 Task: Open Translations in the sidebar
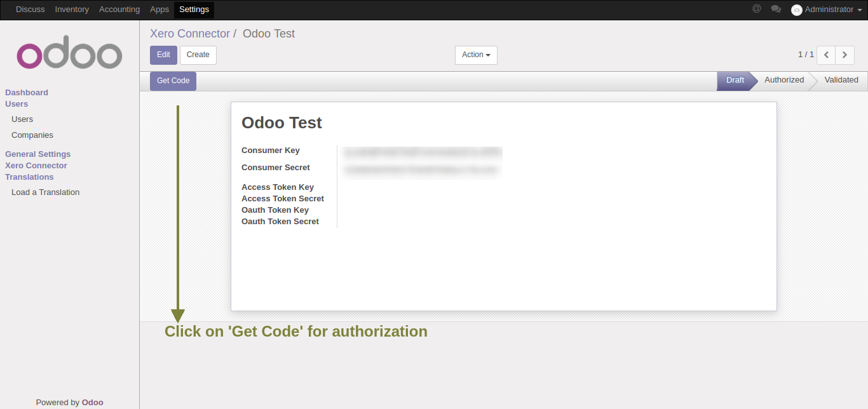click(29, 177)
